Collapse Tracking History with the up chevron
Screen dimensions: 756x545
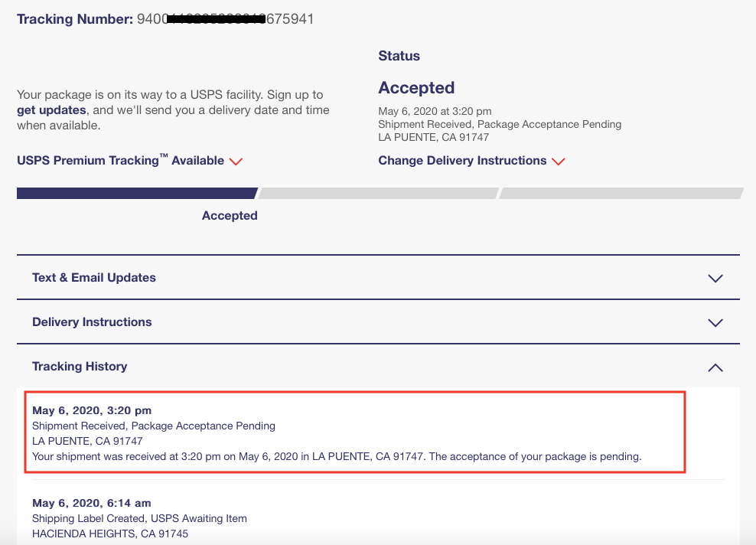(715, 367)
